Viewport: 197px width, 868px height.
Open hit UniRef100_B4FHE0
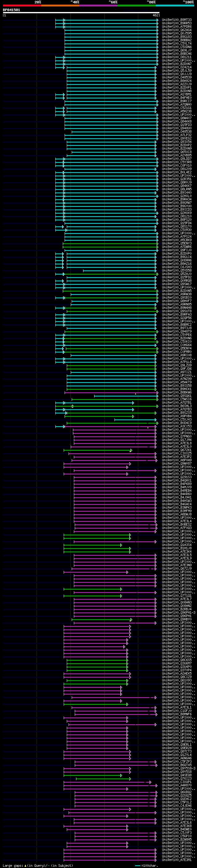tap(177, 98)
